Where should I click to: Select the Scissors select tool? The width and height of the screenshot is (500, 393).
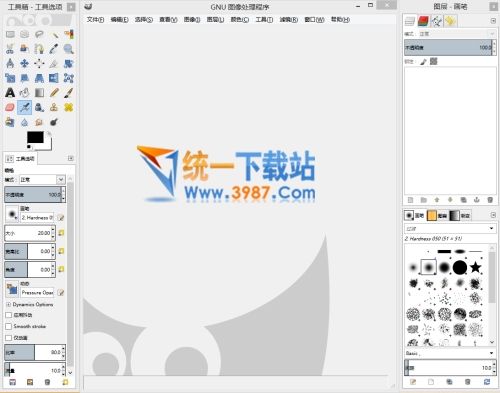coord(10,49)
